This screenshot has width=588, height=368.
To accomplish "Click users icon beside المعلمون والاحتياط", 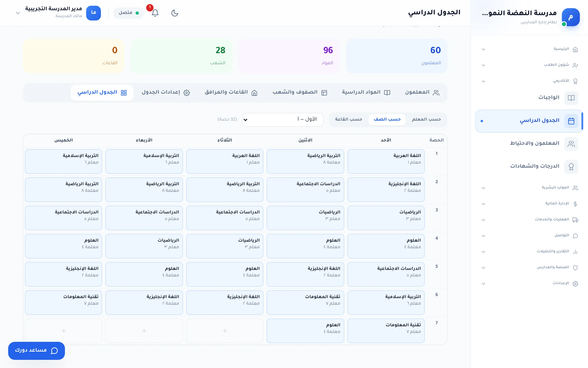I will [x=571, y=144].
